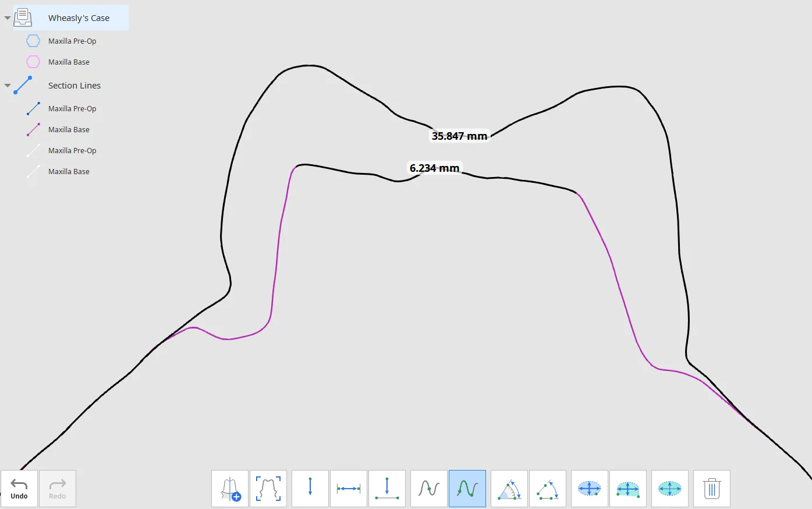Select the add tooth section tool

click(x=230, y=489)
